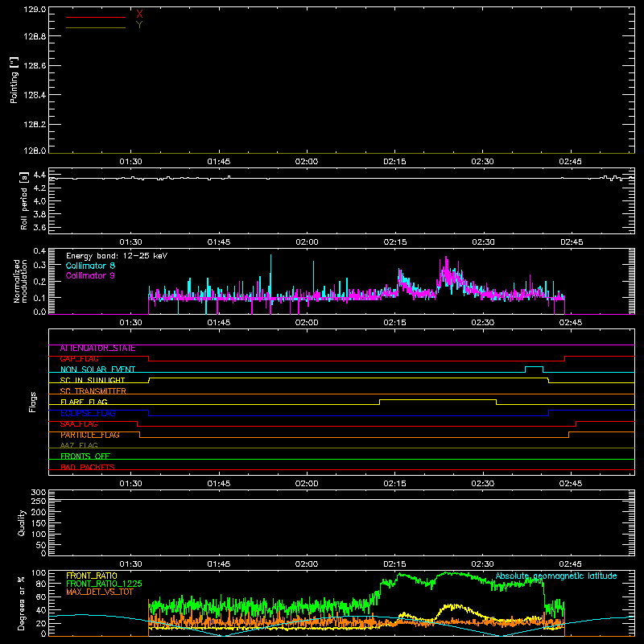Click the magenta 'Collimator 9' legend entry
This screenshot has width=644, height=644.
(90, 275)
